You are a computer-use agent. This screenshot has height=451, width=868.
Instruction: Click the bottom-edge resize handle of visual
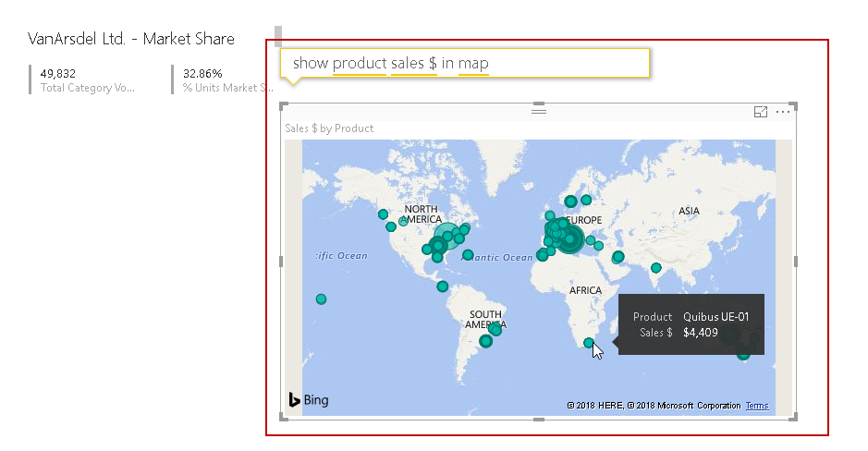(x=539, y=420)
